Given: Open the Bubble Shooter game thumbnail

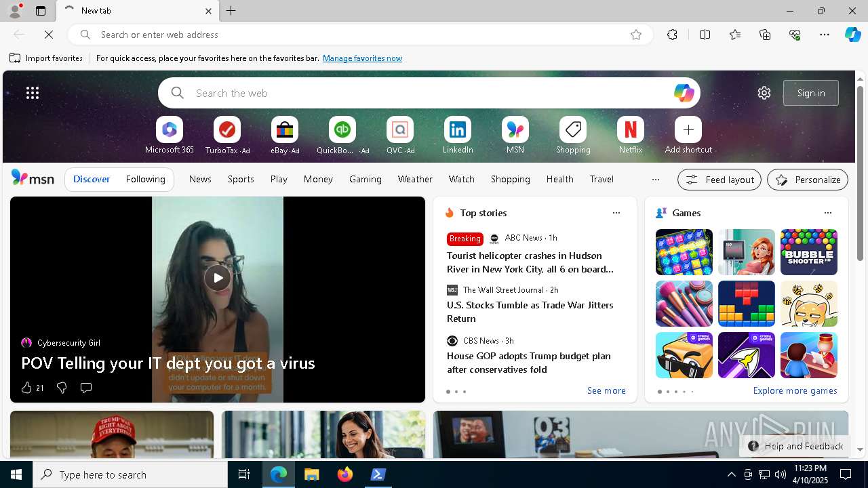Looking at the screenshot, I should (809, 252).
